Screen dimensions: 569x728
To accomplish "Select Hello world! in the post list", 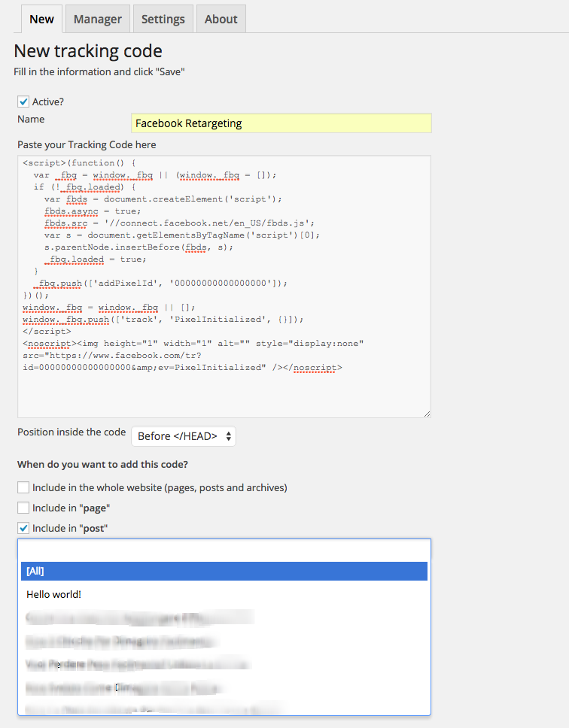I will click(x=224, y=594).
